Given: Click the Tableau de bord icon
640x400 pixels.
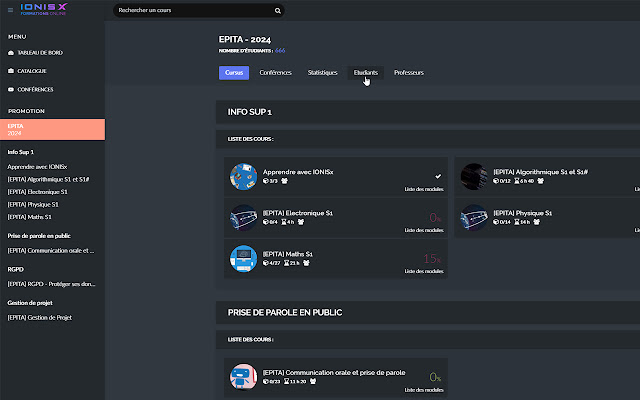Looking at the screenshot, I should pyautogui.click(x=11, y=53).
